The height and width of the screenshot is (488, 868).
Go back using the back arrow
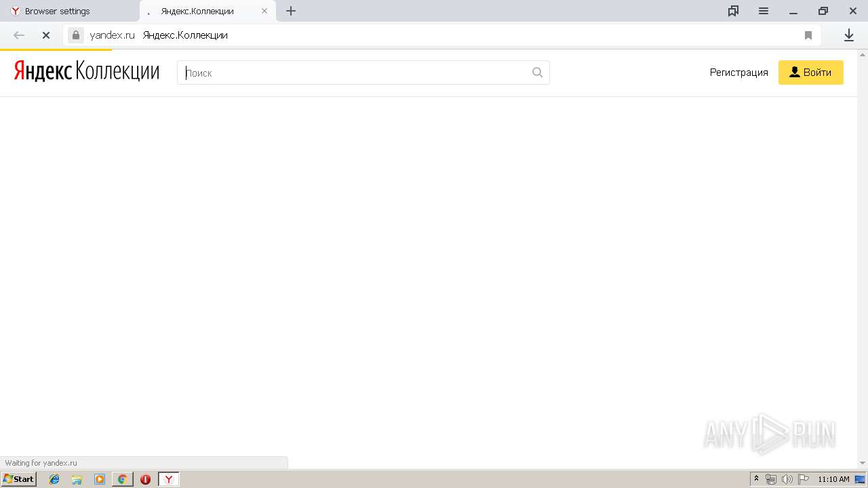[19, 35]
